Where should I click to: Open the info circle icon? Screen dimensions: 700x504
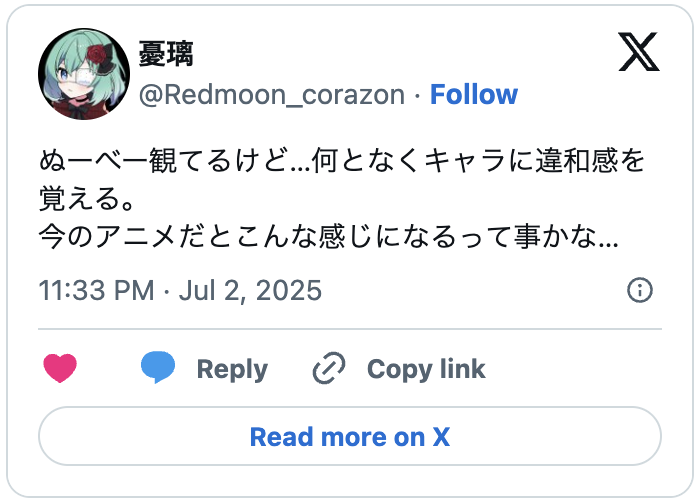click(x=639, y=291)
